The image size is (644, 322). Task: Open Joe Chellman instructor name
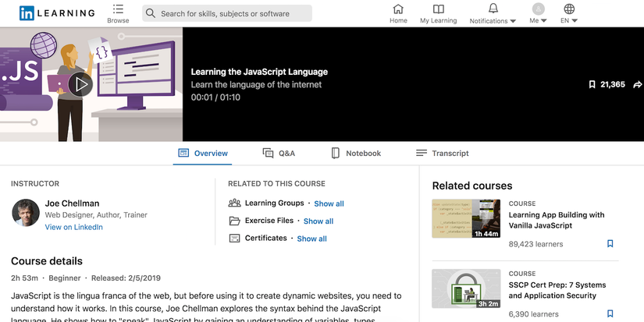click(x=72, y=203)
